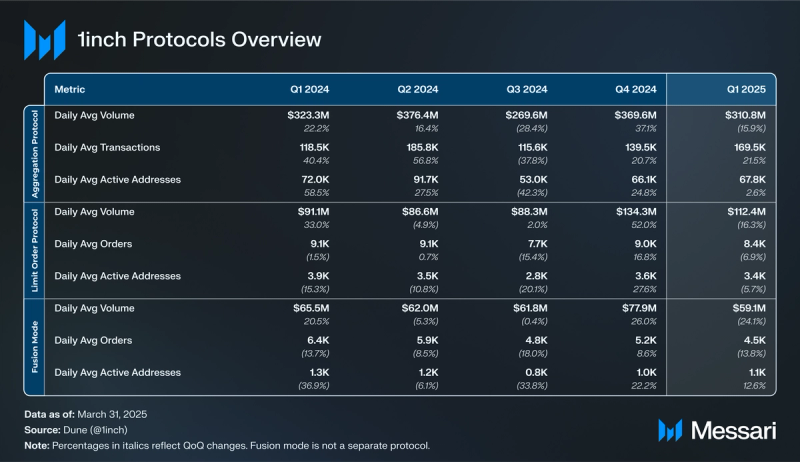Click the "Note:" footnote about QoQ changes
The width and height of the screenshot is (800, 462).
pos(227,446)
